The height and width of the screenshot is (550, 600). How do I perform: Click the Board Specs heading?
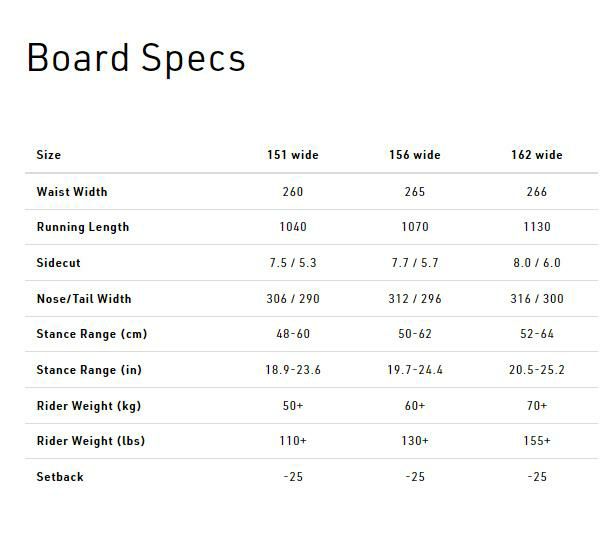(x=136, y=58)
